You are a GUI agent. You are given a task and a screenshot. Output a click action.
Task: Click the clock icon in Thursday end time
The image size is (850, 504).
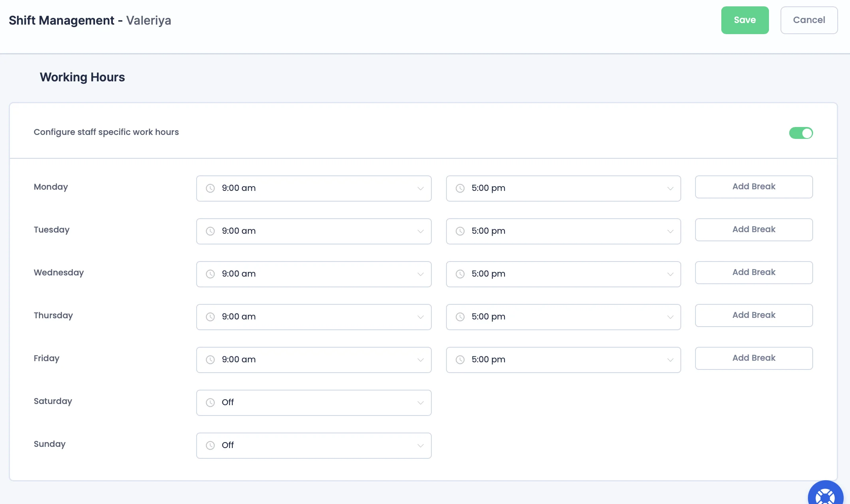(x=460, y=317)
